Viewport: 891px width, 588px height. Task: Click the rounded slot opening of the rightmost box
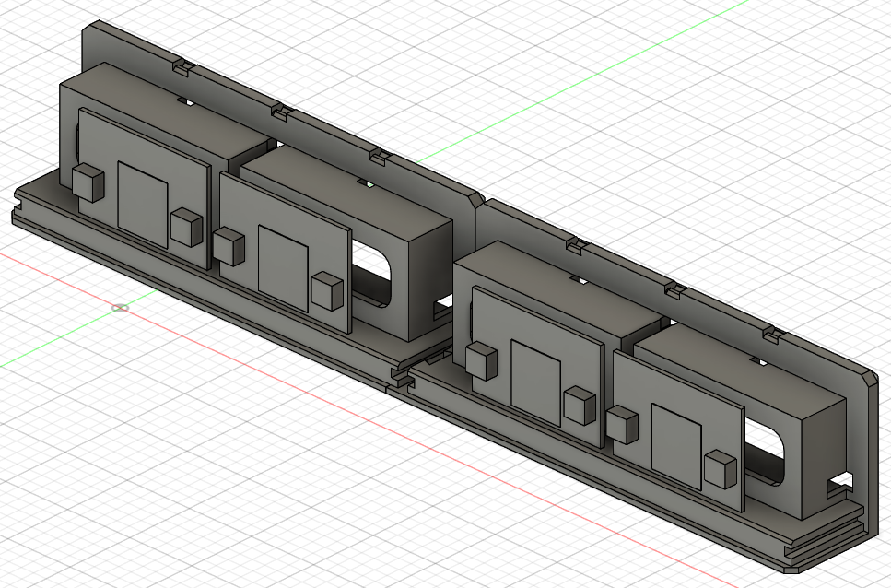coord(769,452)
